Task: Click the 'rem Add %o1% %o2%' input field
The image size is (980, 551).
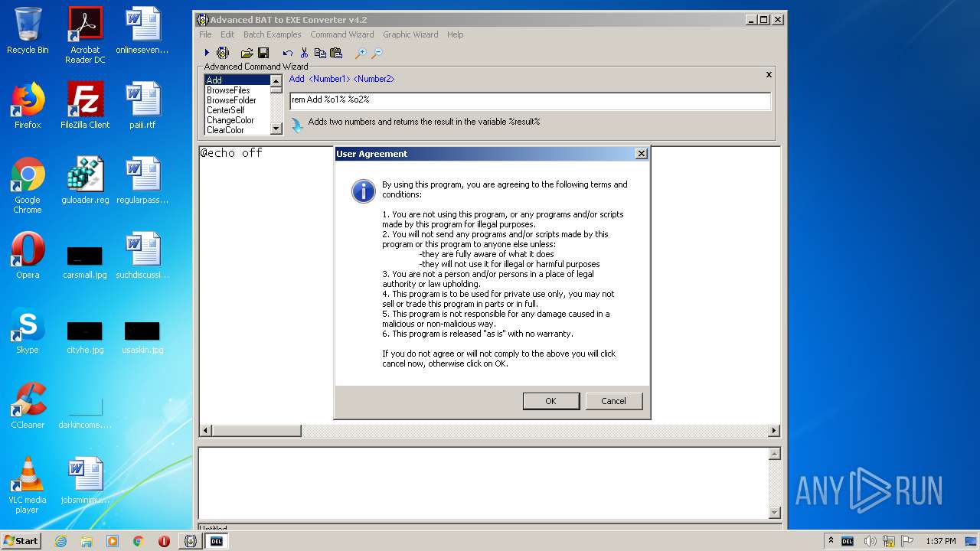Action: pyautogui.click(x=530, y=100)
